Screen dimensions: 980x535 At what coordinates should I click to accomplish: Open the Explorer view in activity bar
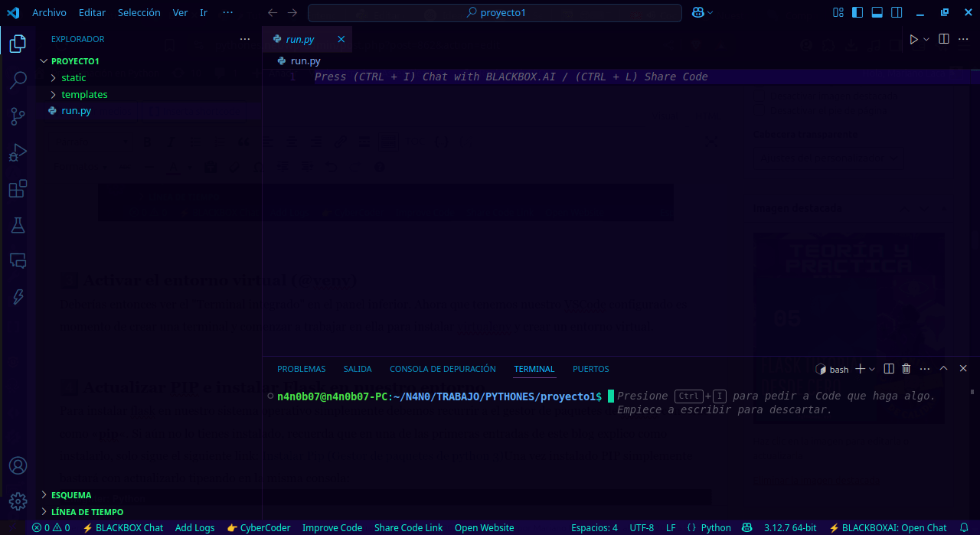pos(18,44)
